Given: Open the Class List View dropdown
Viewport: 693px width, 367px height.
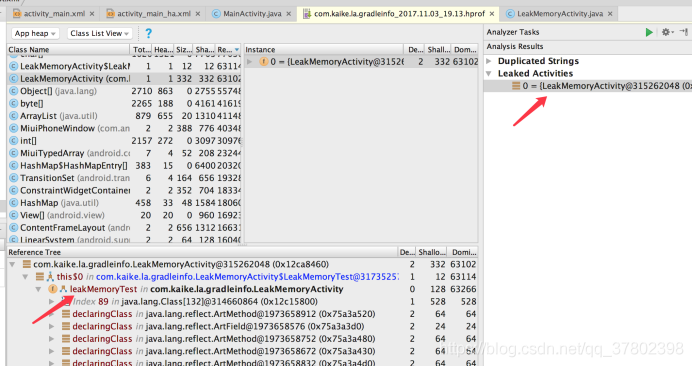Looking at the screenshot, I should (99, 33).
